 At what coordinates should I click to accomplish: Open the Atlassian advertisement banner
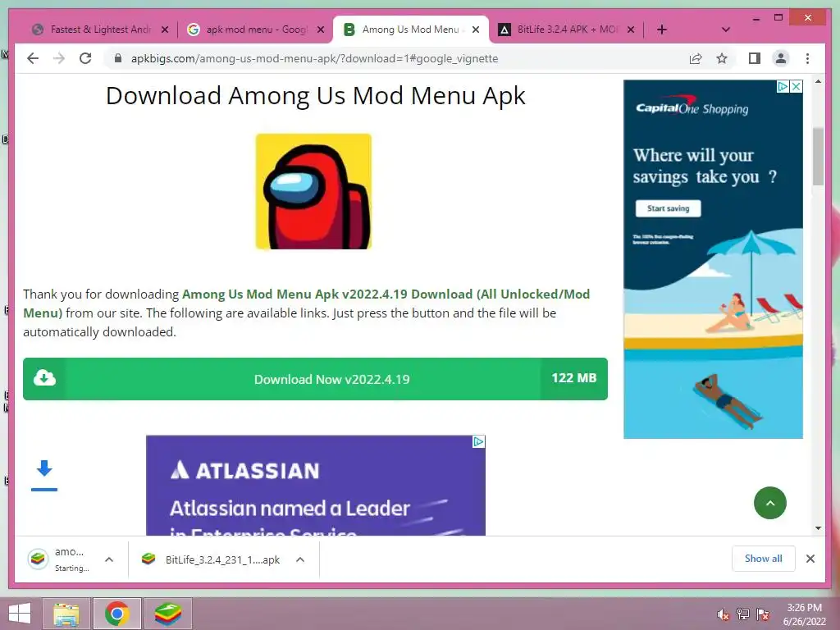click(x=316, y=486)
